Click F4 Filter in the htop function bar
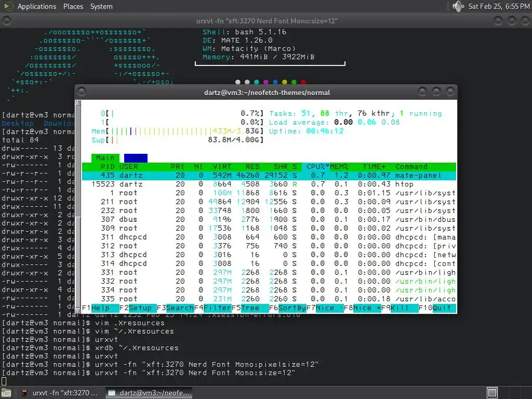 pos(213,308)
